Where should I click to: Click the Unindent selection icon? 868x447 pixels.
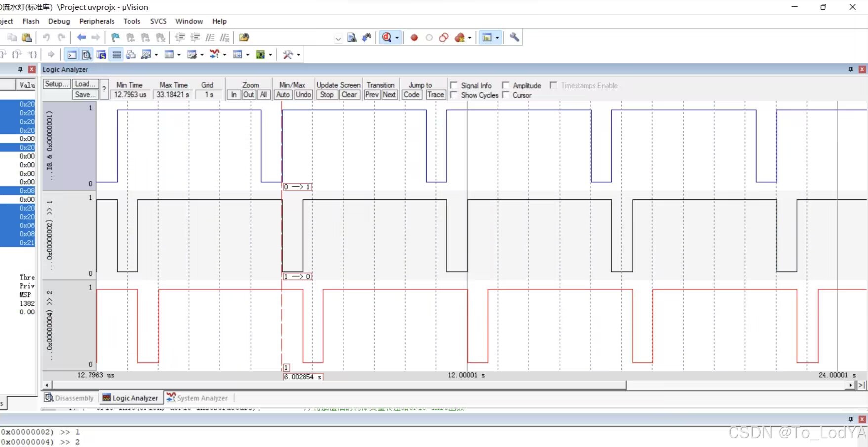click(195, 37)
